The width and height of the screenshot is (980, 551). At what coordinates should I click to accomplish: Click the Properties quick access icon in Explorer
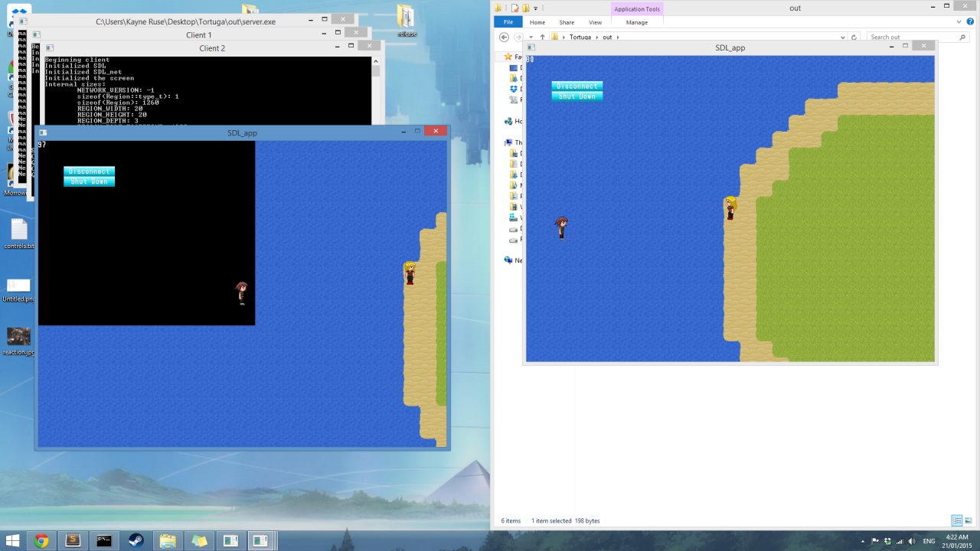pyautogui.click(x=515, y=8)
